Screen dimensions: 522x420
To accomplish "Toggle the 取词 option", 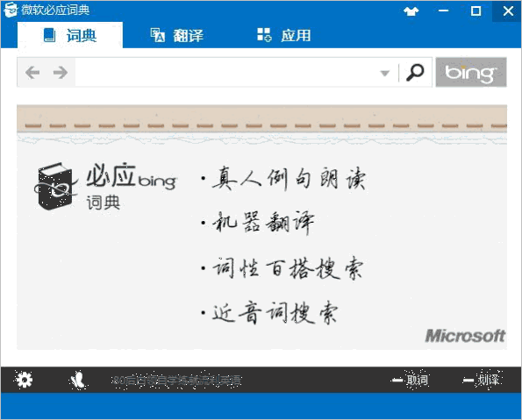I will click(x=410, y=380).
